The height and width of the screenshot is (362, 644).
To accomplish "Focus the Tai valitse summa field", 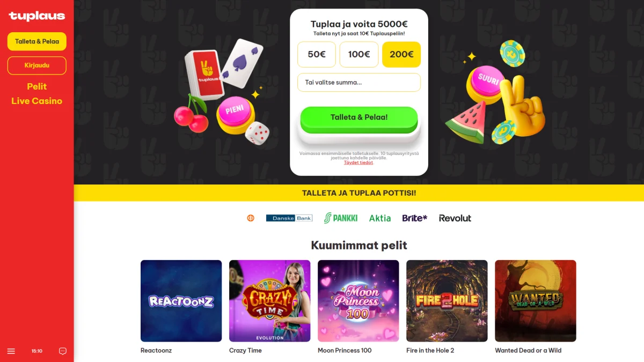I will (359, 82).
